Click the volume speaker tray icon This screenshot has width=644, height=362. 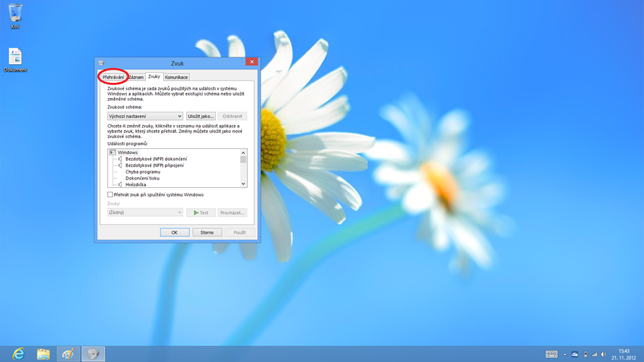point(603,354)
